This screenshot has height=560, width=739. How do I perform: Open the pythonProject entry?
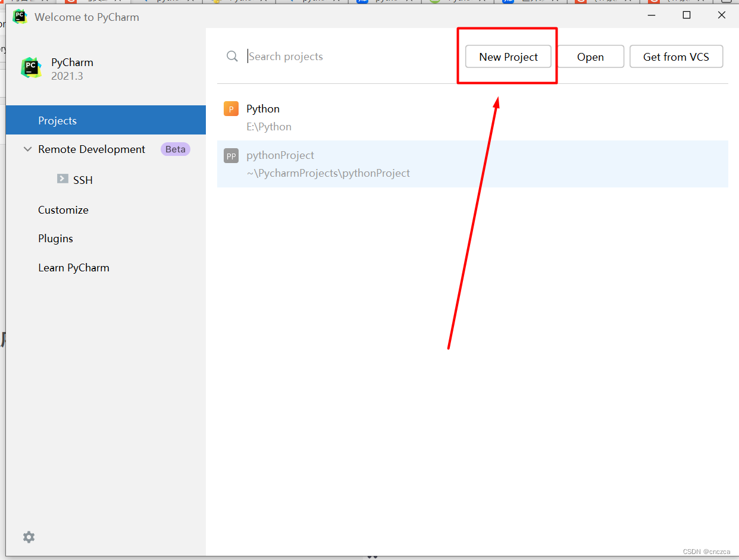click(472, 164)
